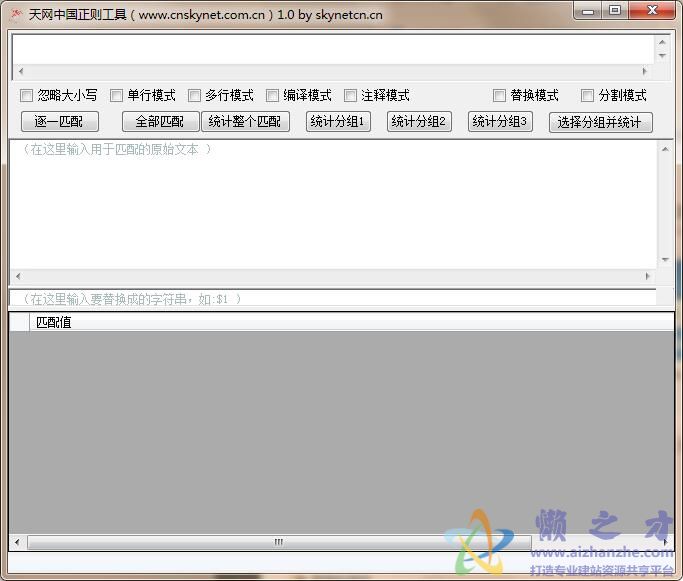Click 统计整个匹配 button

click(245, 122)
